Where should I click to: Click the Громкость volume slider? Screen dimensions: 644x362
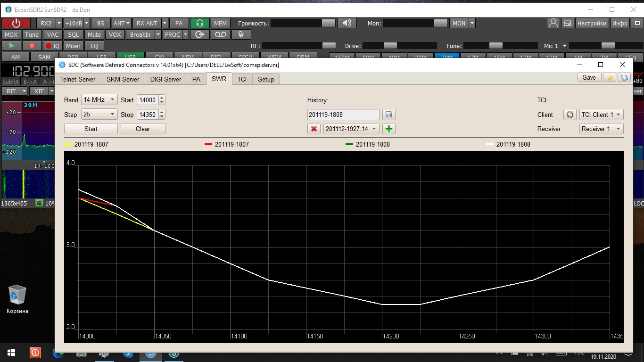click(303, 23)
